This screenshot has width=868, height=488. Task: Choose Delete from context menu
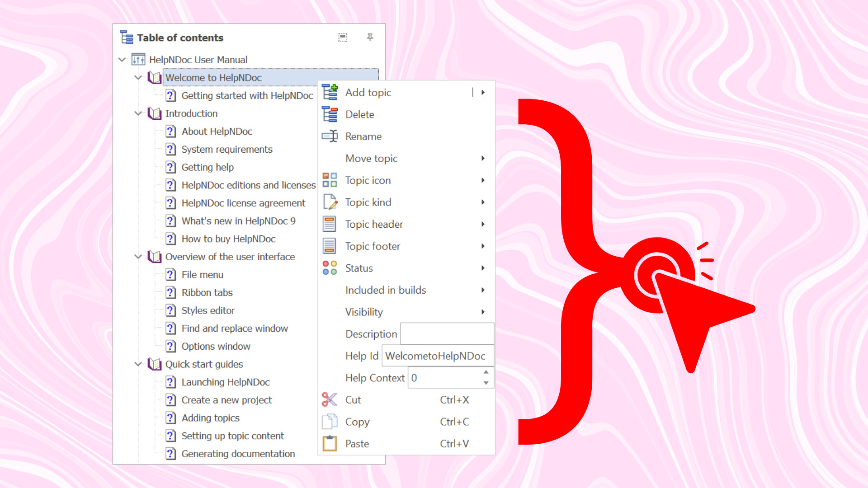pos(406,114)
